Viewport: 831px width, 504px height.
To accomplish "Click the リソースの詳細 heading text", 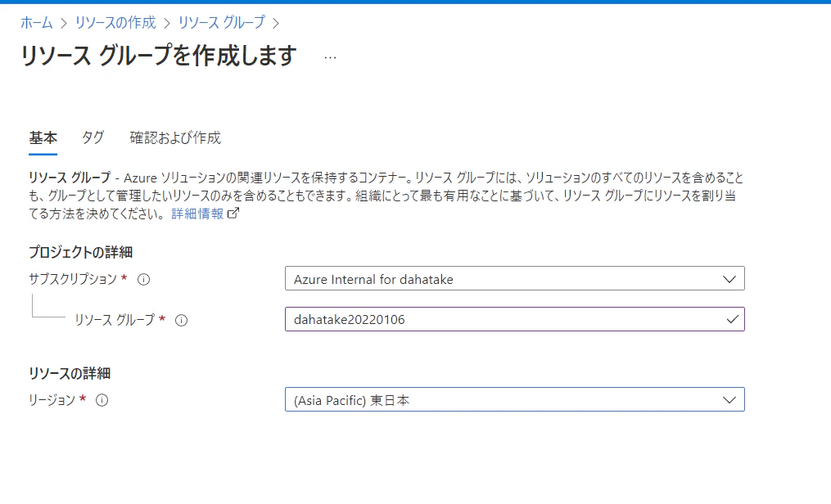I will pos(70,373).
